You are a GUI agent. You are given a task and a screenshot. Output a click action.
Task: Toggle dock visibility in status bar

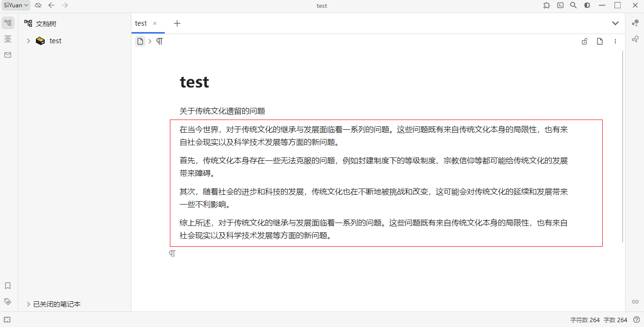coord(7,320)
